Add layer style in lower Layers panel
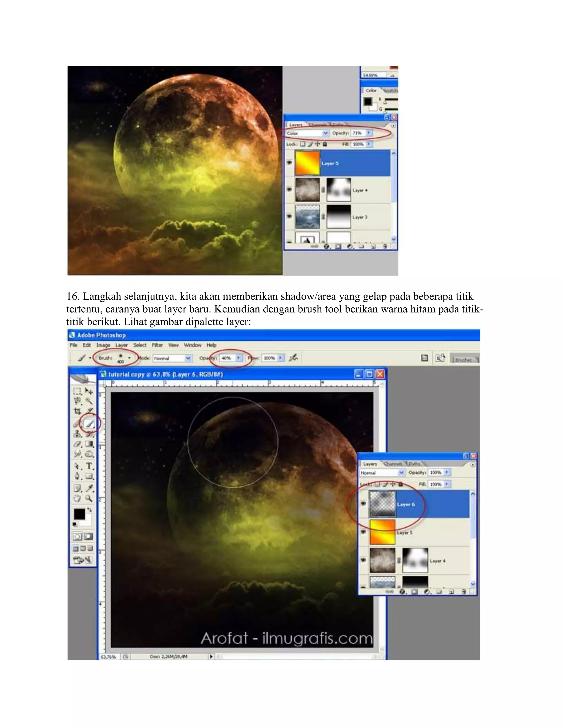The image size is (563, 728). pos(402,592)
